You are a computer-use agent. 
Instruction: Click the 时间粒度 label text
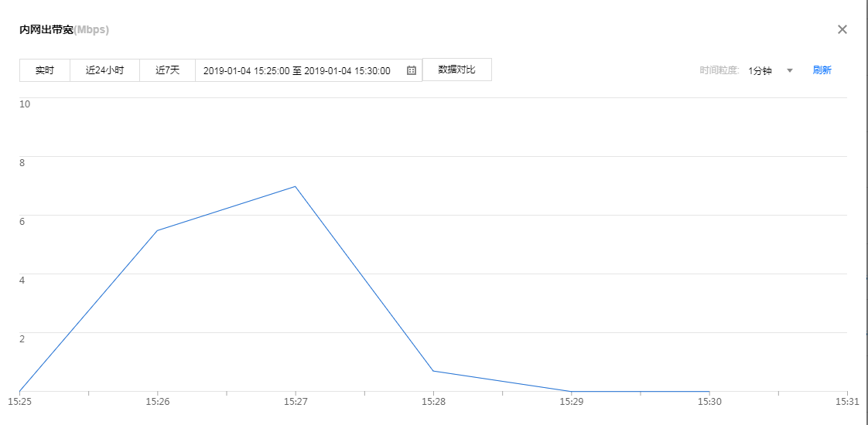coord(719,70)
